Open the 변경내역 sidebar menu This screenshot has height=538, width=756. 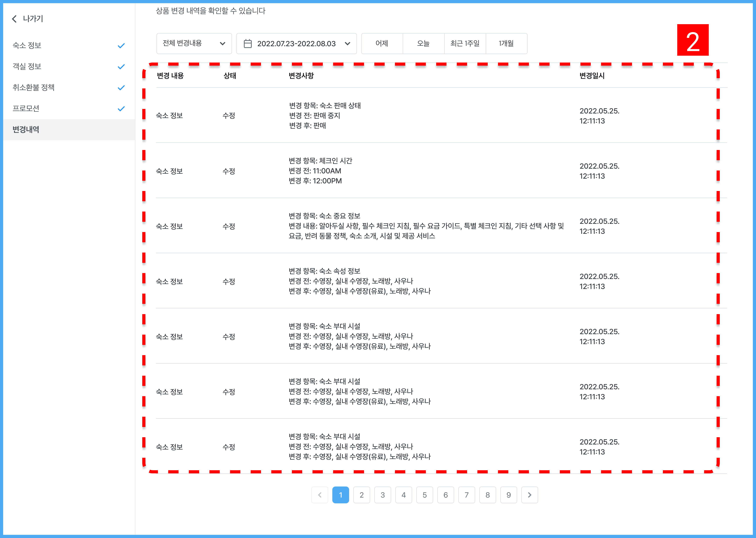tap(26, 130)
